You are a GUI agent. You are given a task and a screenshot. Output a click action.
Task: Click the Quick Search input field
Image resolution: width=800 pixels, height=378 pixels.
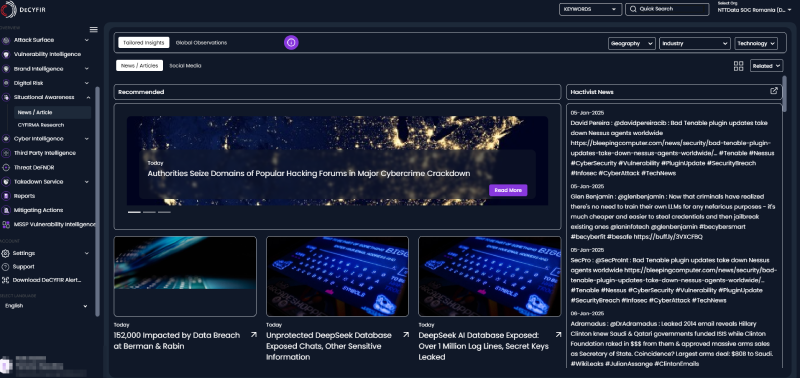[x=667, y=9]
